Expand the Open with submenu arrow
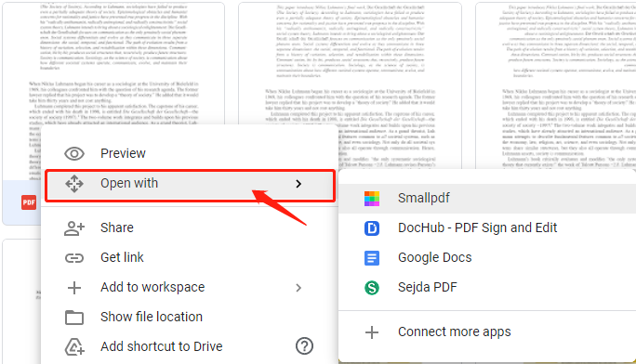Image resolution: width=636 pixels, height=364 pixels. [298, 184]
